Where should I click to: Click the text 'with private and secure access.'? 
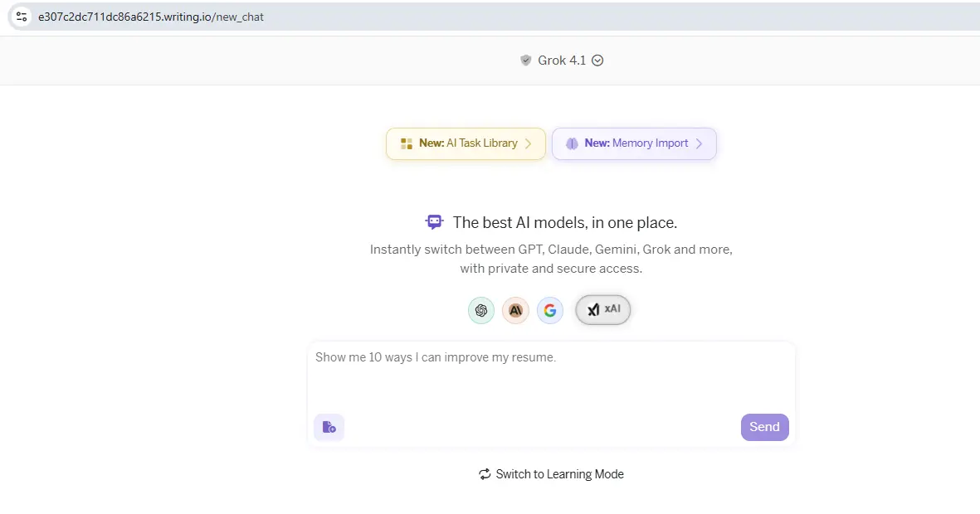point(551,269)
